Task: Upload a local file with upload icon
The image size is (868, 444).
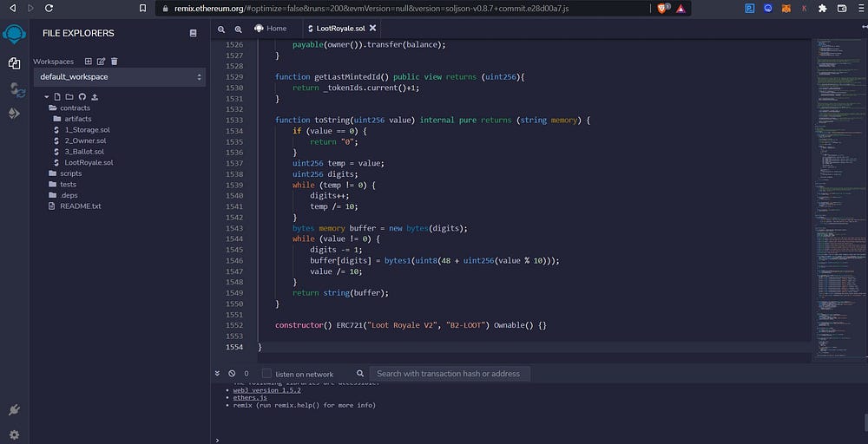Action: click(x=95, y=97)
